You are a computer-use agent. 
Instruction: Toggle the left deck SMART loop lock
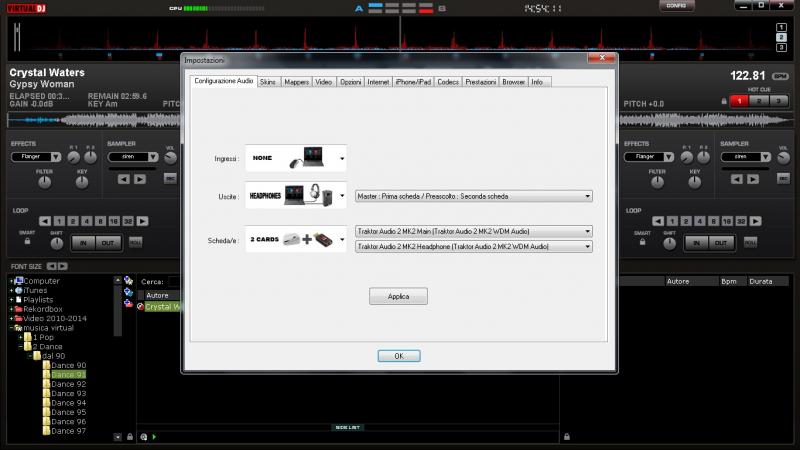[28, 241]
